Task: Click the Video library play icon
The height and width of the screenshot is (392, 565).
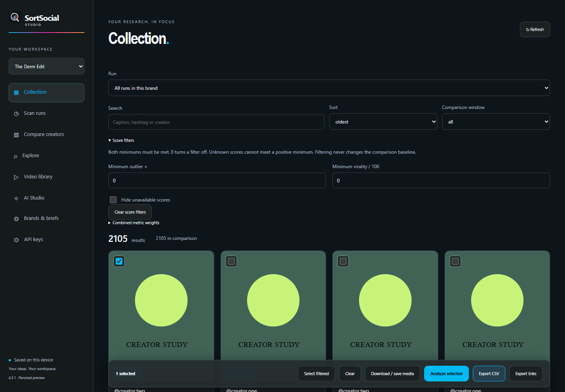Action: click(x=16, y=177)
